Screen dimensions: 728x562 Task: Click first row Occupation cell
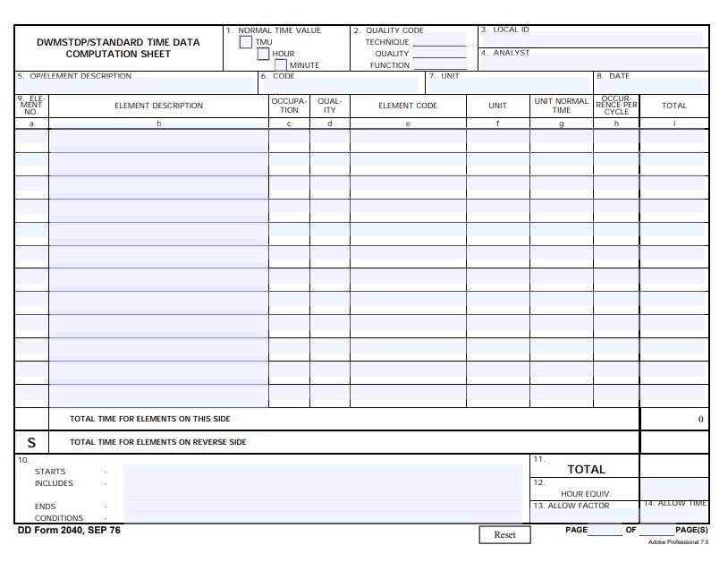click(x=289, y=137)
